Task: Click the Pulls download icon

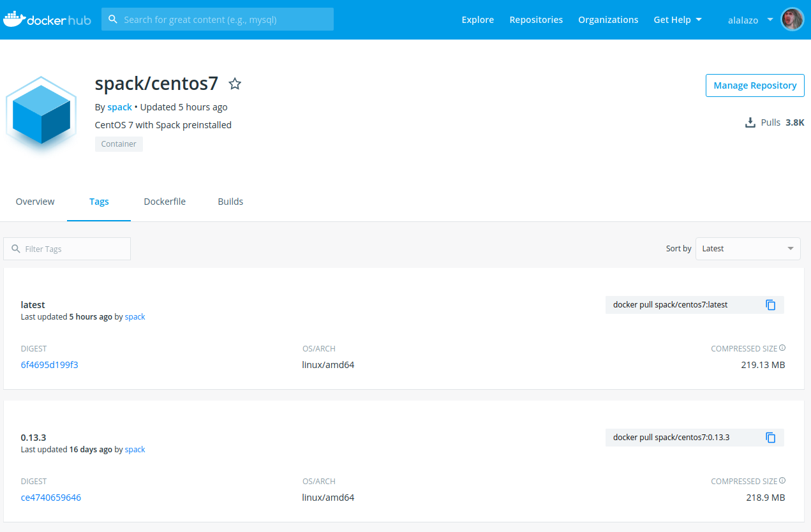Action: 750,122
